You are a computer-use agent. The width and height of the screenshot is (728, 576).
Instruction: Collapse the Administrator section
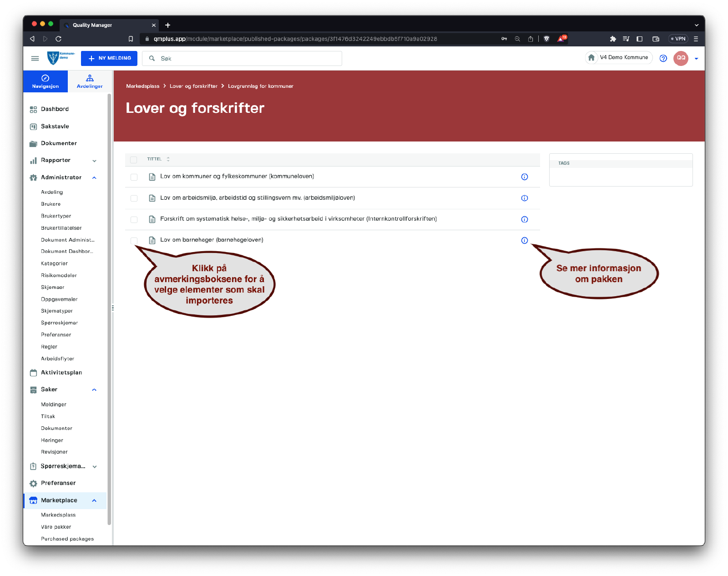pyautogui.click(x=94, y=177)
